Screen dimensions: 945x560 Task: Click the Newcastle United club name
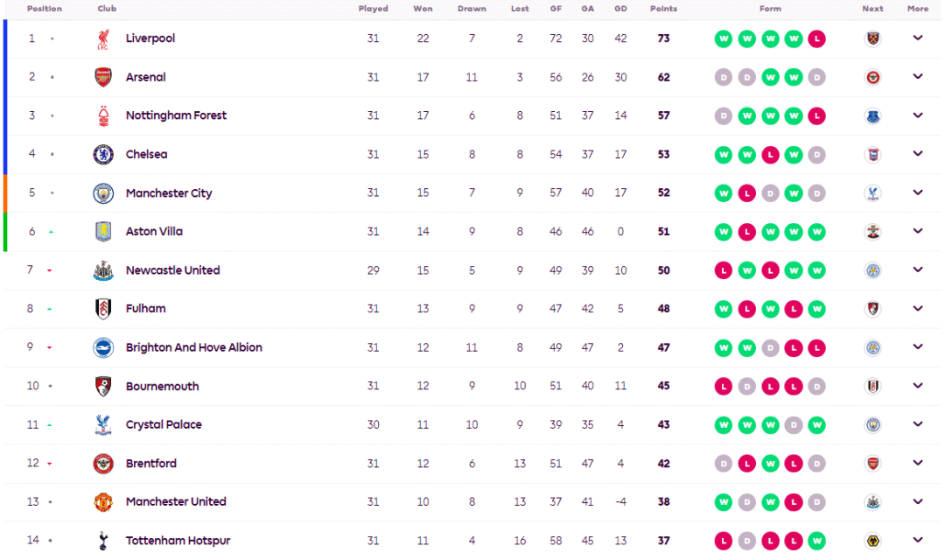tap(172, 270)
